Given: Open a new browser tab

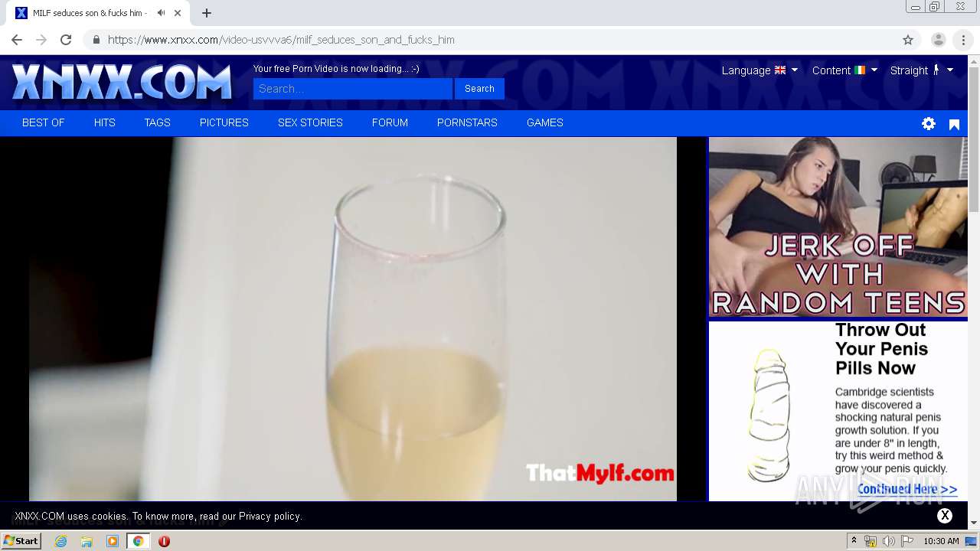Looking at the screenshot, I should click(207, 13).
